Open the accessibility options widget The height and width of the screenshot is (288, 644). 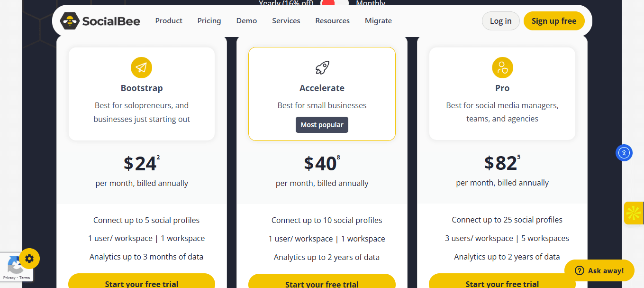tap(624, 153)
